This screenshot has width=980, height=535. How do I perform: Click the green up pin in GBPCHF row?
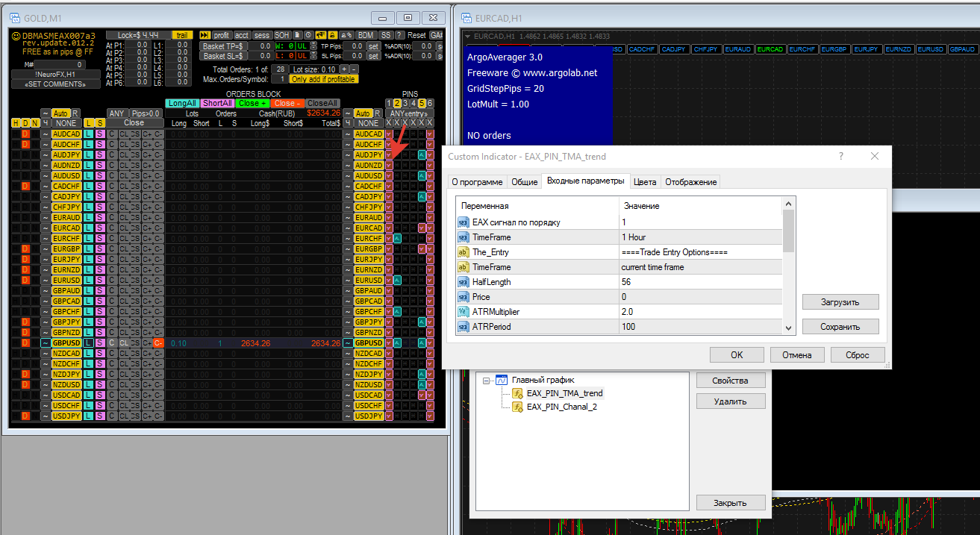tap(398, 310)
